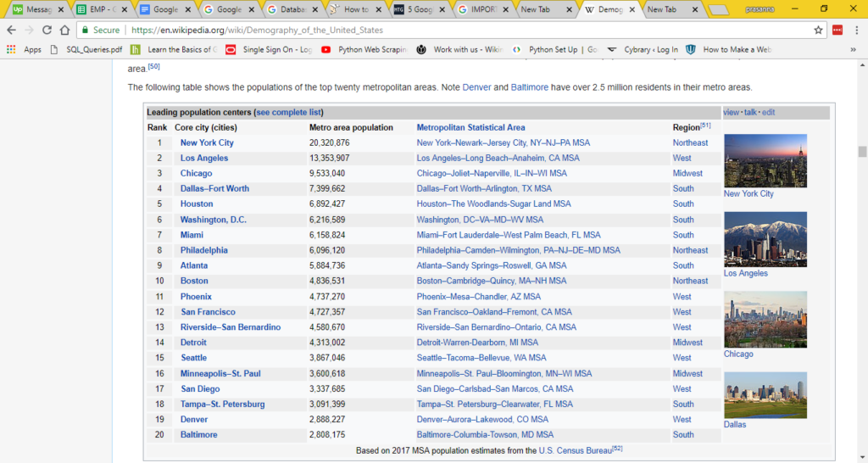Open the Apps grid shortcut
This screenshot has width=868, height=463.
(x=24, y=49)
